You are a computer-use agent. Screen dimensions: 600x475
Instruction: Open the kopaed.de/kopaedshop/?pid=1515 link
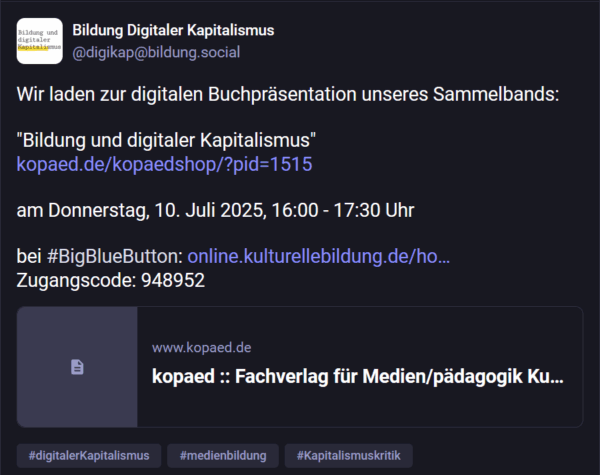click(164, 163)
